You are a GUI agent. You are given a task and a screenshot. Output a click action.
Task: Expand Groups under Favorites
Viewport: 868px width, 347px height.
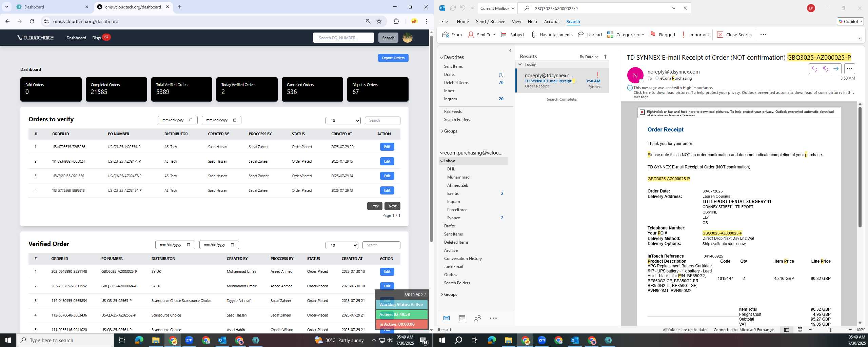click(442, 131)
